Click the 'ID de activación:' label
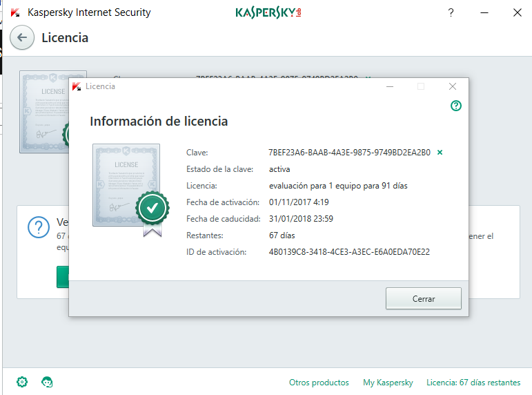The width and height of the screenshot is (532, 395). [216, 251]
